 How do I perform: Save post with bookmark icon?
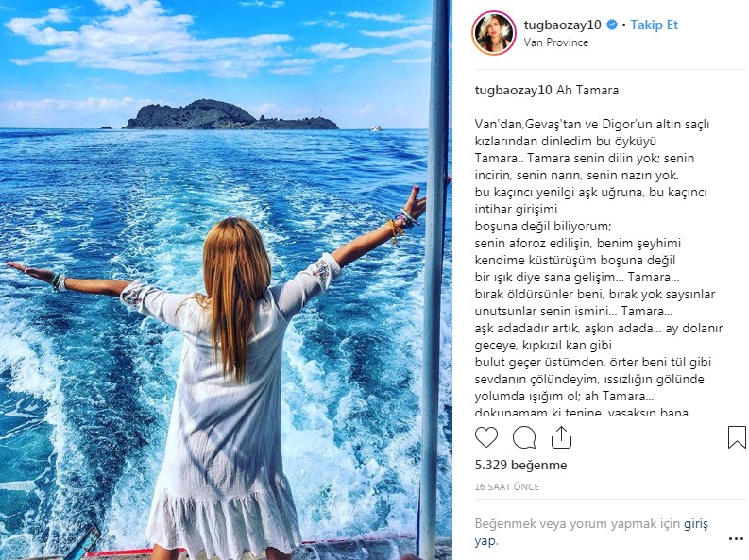737,437
